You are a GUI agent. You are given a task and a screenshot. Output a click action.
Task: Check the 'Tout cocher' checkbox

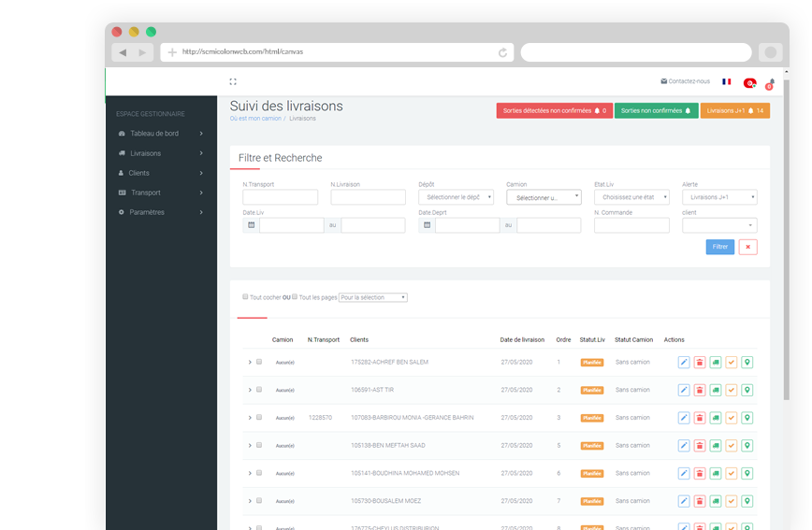click(245, 296)
